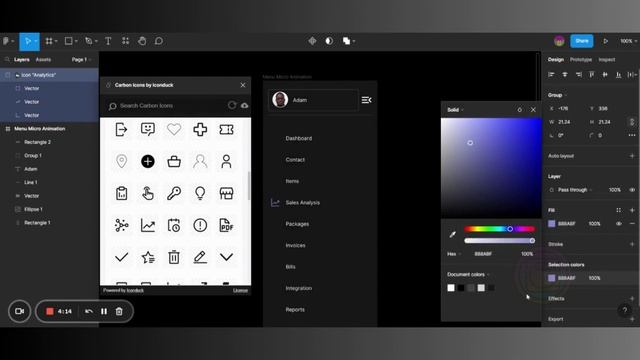
Task: Select the Hand tool
Action: [142, 41]
